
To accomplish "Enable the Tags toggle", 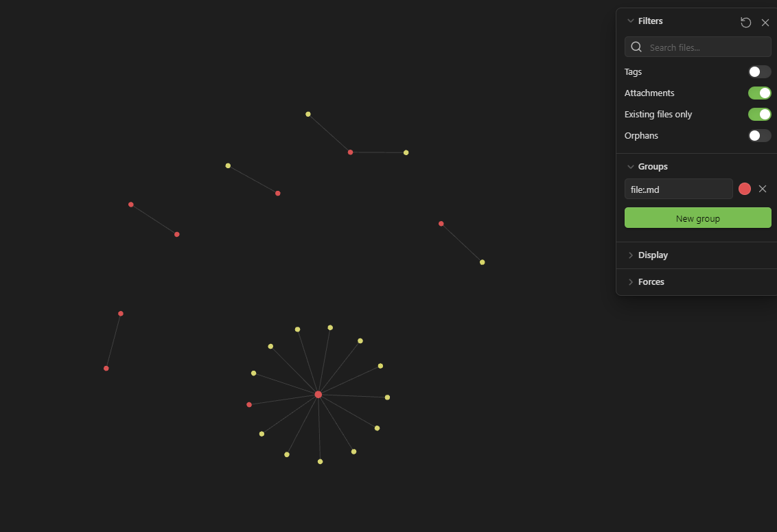I will [x=759, y=72].
